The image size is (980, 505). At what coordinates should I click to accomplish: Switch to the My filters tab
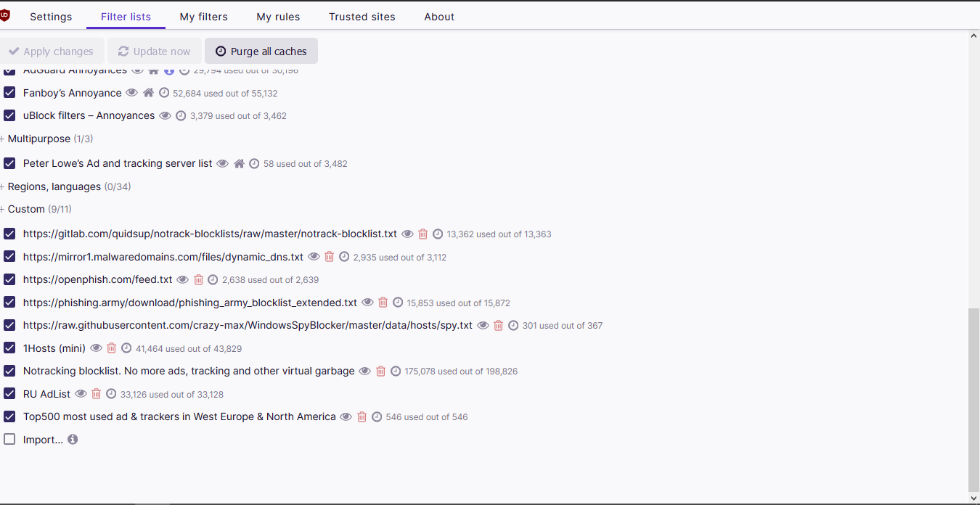tap(203, 17)
